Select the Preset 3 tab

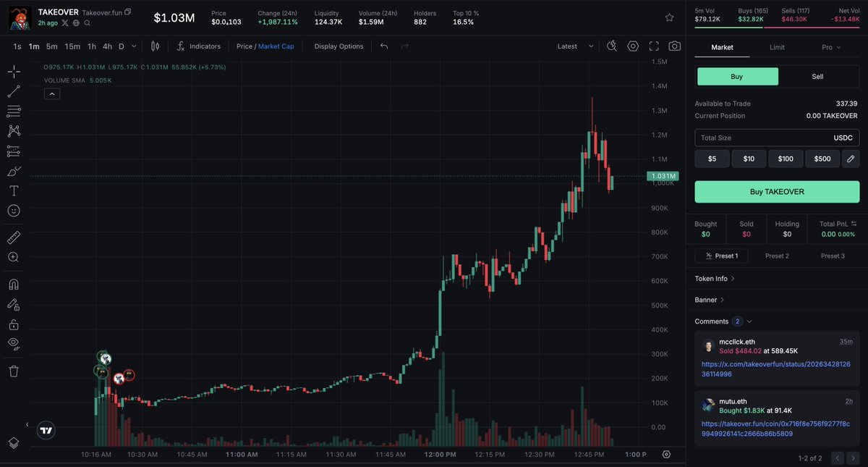pos(832,256)
